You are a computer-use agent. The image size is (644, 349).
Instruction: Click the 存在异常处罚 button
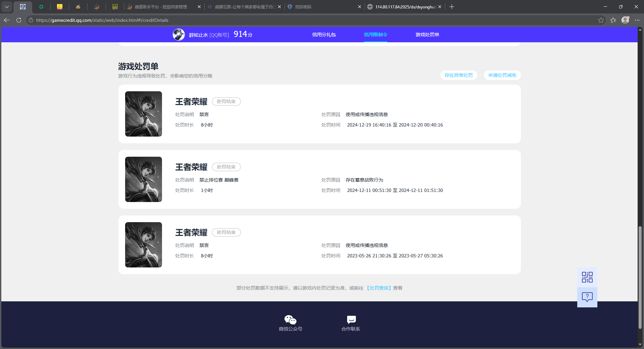459,75
